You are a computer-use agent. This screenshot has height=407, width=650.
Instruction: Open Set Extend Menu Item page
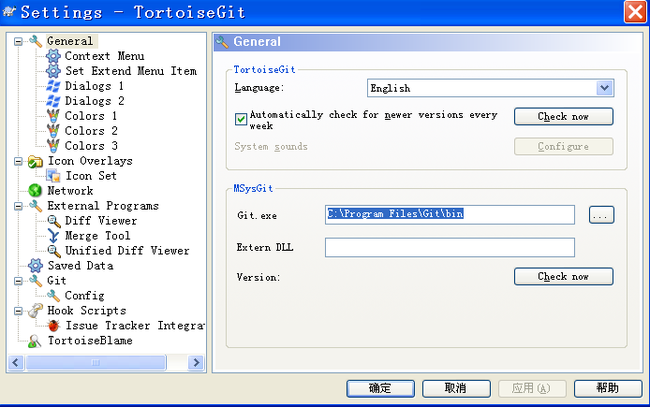pos(131,71)
